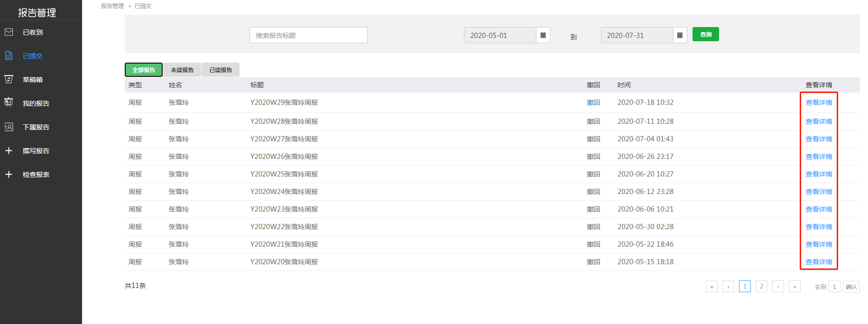Click 撤回 for Y2020W25张雪玲周报
This screenshot has width=868, height=324.
[x=593, y=174]
